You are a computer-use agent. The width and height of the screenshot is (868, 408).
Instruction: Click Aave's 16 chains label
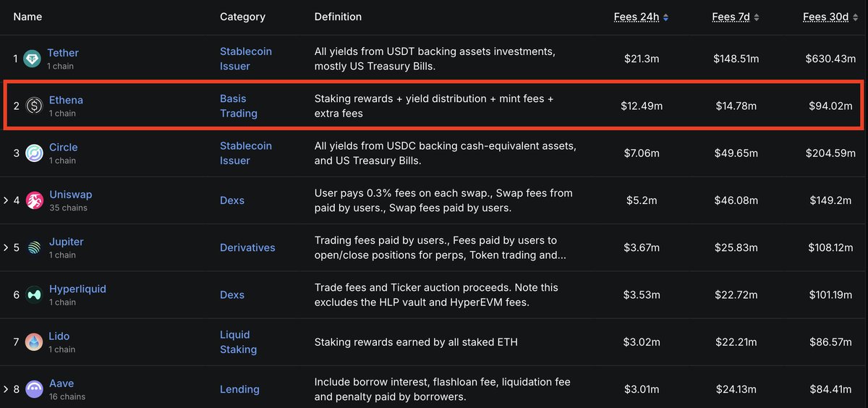point(67,396)
